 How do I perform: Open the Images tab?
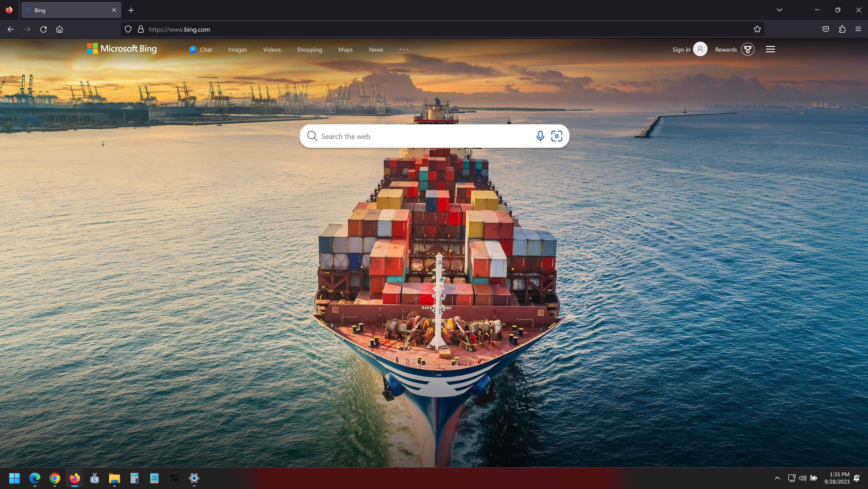click(x=238, y=50)
